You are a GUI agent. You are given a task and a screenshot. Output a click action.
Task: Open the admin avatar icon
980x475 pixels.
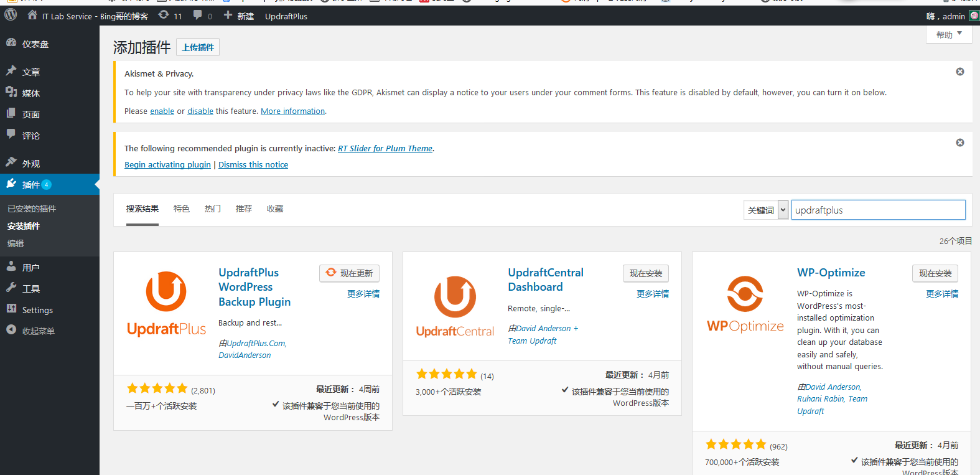(x=974, y=16)
